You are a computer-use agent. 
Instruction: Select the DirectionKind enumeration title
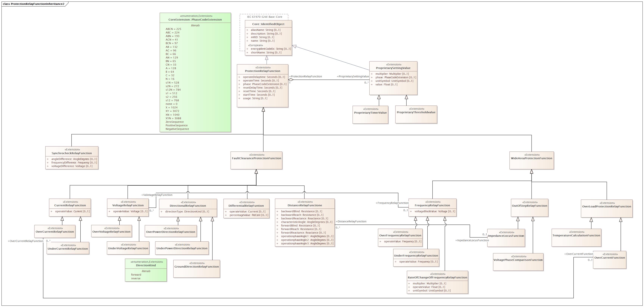click(x=146, y=266)
